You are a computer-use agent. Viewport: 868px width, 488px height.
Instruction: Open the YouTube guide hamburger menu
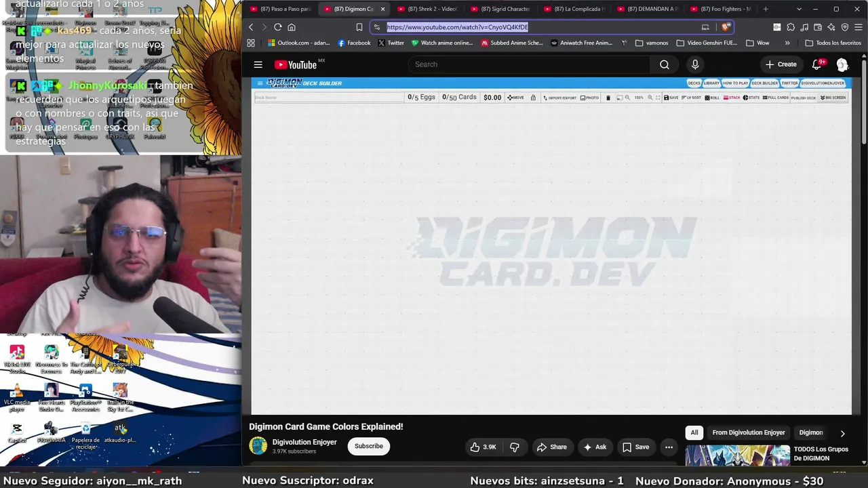[258, 64]
